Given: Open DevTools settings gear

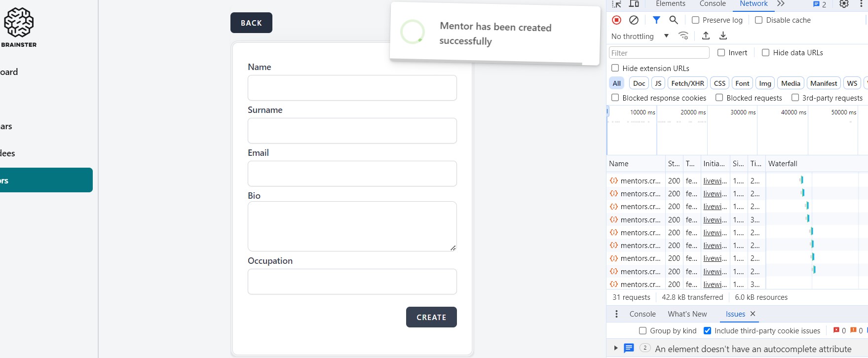Looking at the screenshot, I should tap(844, 4).
